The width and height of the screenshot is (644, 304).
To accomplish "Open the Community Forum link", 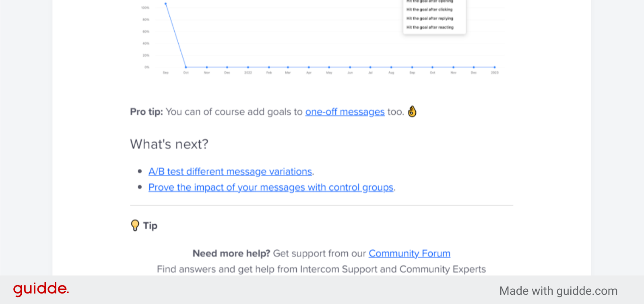I will pyautogui.click(x=409, y=253).
